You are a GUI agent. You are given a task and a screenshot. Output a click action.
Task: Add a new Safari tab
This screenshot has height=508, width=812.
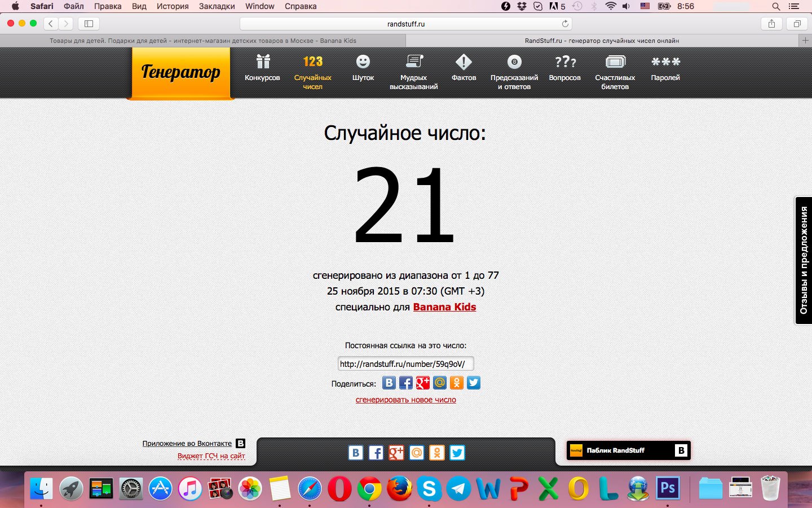(x=805, y=41)
